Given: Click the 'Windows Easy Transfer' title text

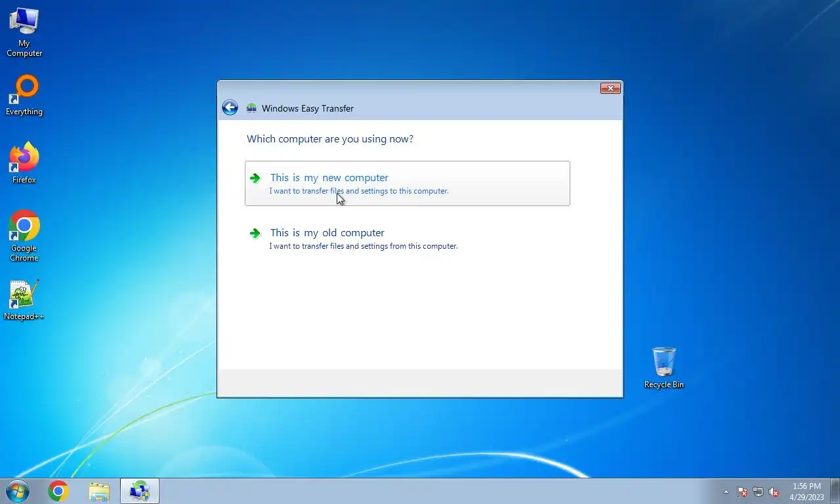Looking at the screenshot, I should tap(308, 108).
